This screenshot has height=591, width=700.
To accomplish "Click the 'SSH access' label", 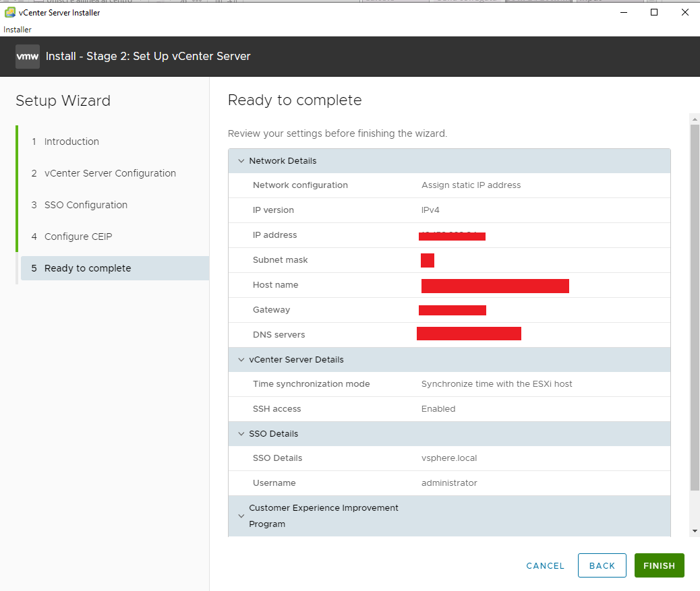I will click(276, 409).
